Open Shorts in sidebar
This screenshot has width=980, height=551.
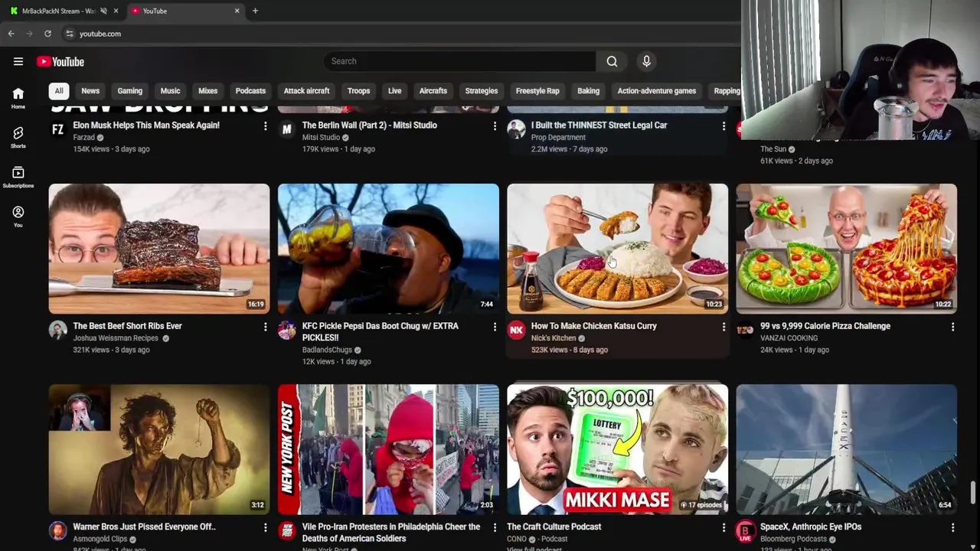[x=18, y=137]
